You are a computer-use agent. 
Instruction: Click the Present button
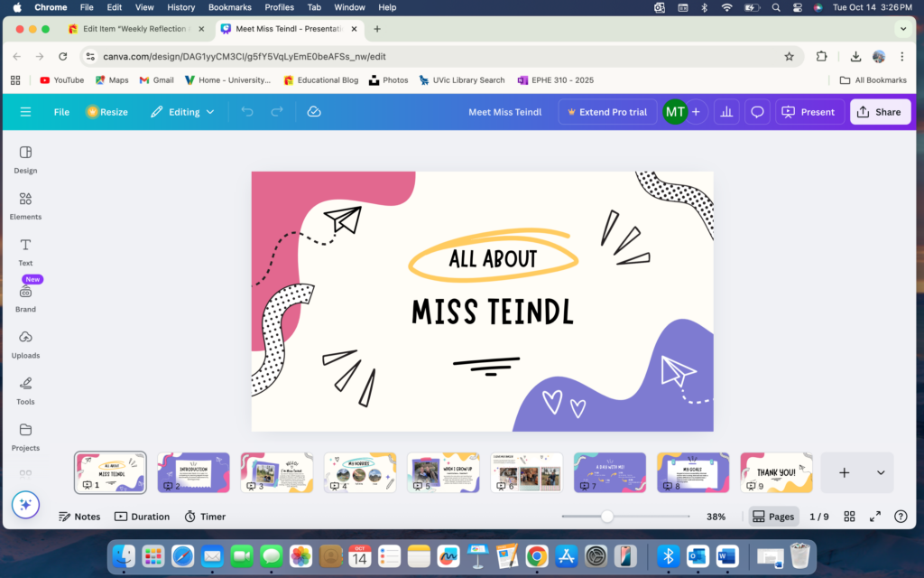[x=808, y=112]
